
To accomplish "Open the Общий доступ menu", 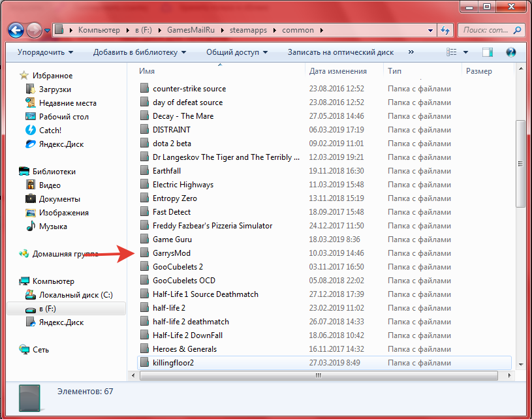I will (237, 52).
